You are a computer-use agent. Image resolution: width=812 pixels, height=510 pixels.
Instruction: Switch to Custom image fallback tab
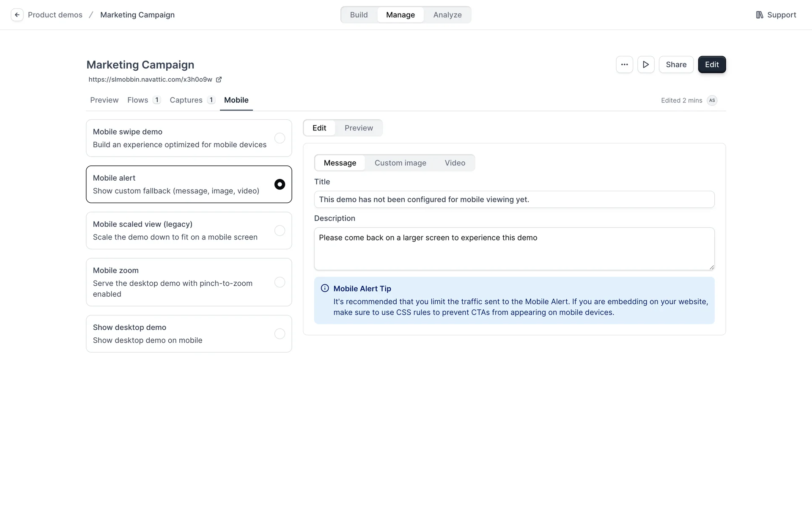click(x=400, y=163)
